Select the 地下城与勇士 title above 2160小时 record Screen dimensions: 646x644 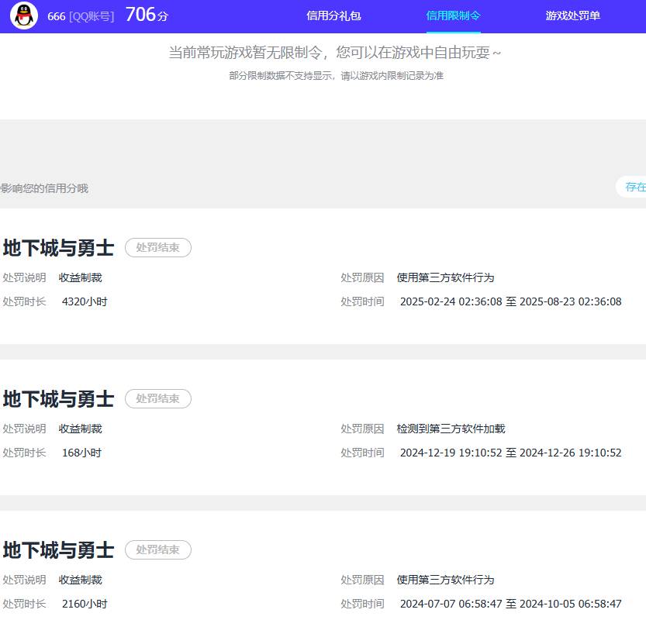click(x=58, y=550)
